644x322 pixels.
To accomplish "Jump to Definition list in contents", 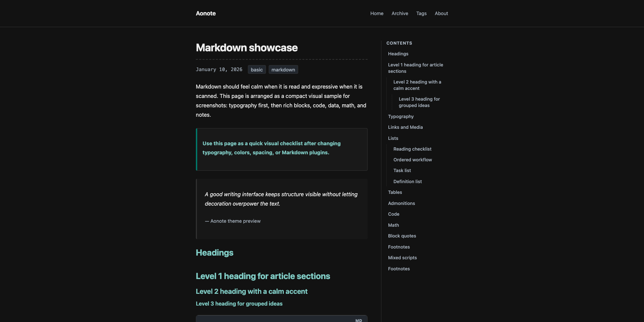I will click(407, 182).
